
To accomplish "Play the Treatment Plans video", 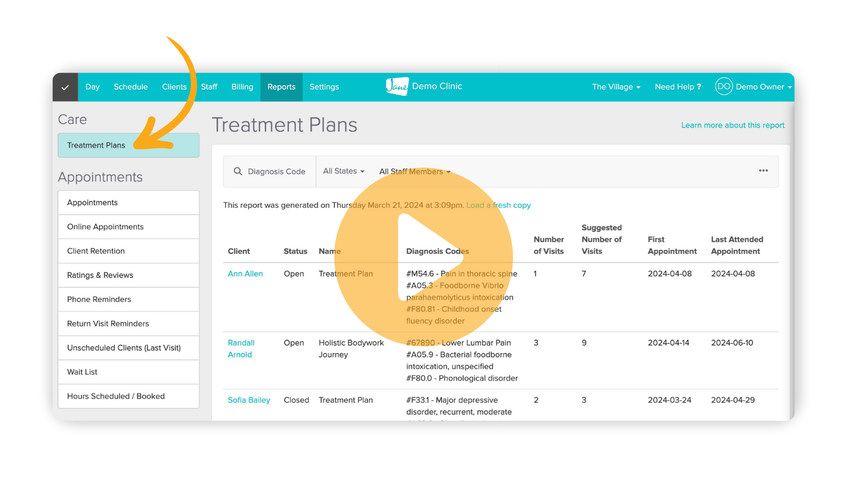I will point(423,256).
